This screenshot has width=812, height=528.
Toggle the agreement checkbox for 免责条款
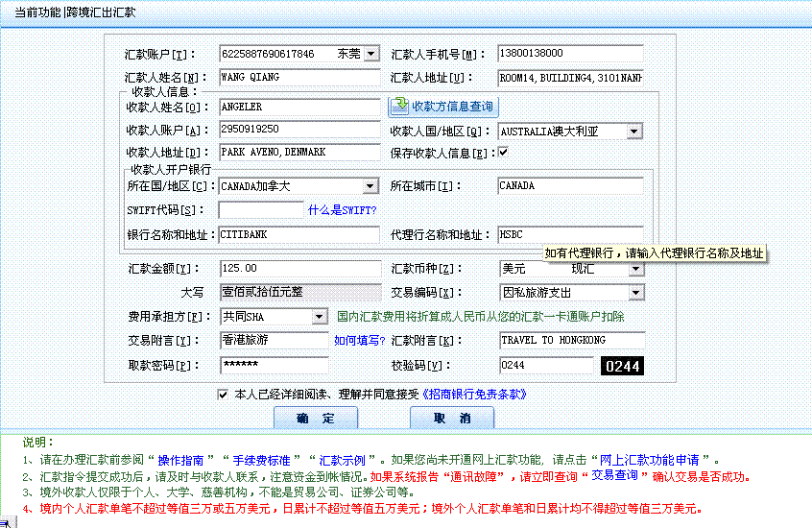(223, 394)
